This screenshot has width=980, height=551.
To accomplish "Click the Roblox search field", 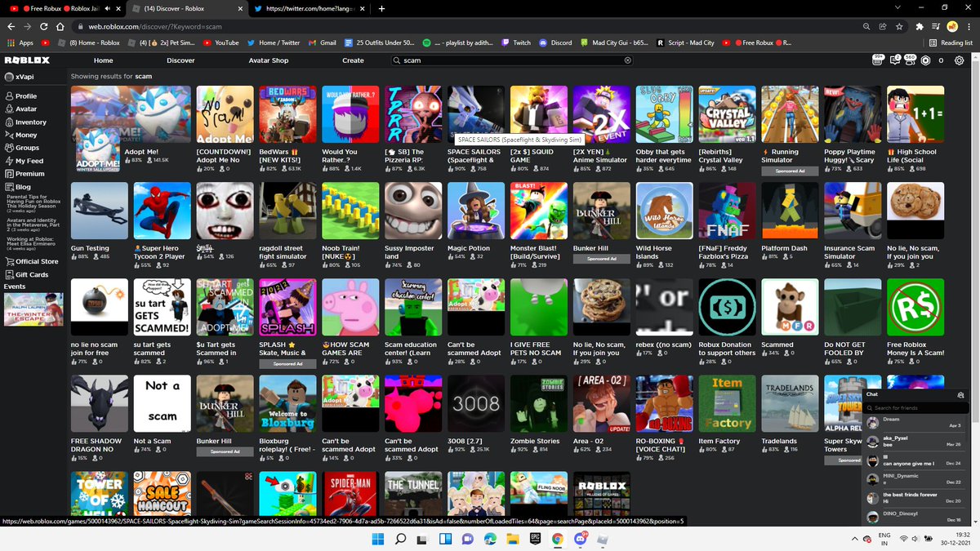I will [512, 60].
